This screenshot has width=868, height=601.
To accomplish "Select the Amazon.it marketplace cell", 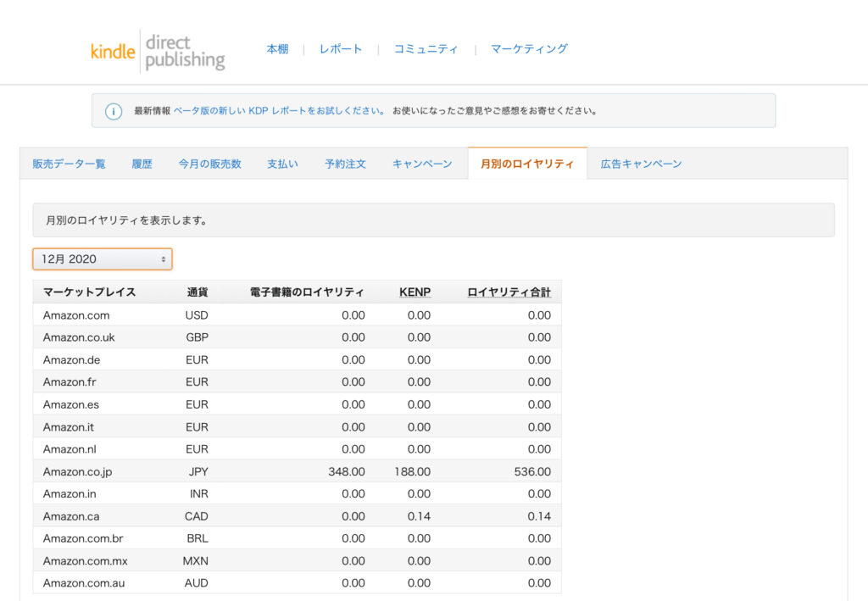I will pos(68,427).
